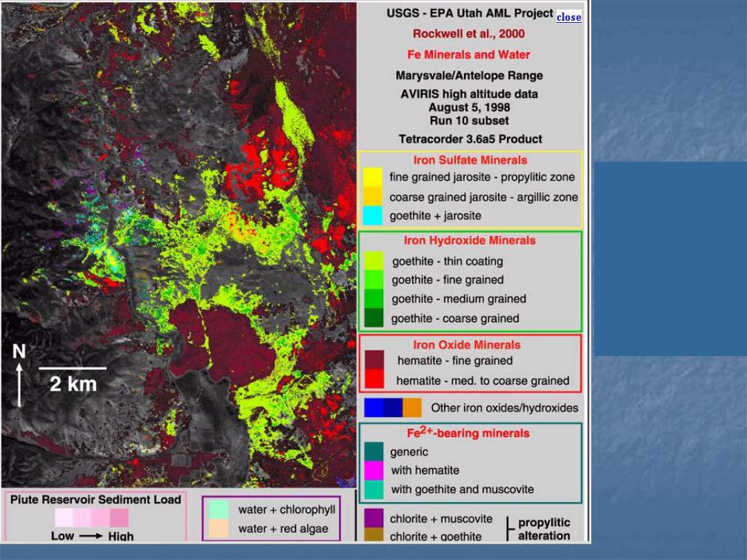Click the "Tetracorder 3.6a5 Product" text
747x560 pixels.
[x=470, y=139]
